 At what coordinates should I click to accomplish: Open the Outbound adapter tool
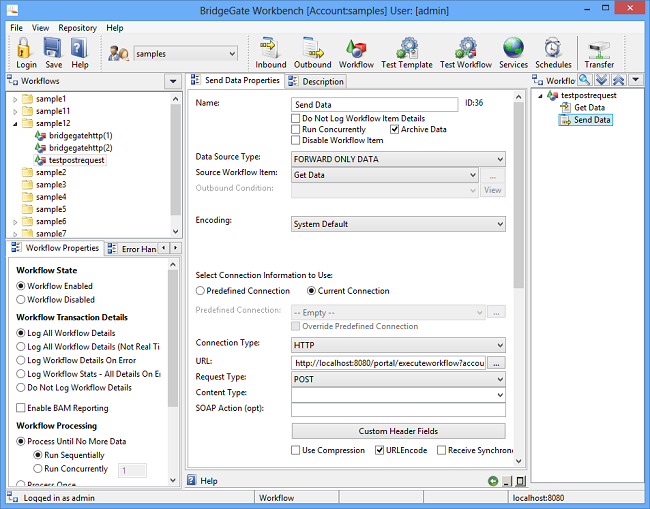point(312,52)
